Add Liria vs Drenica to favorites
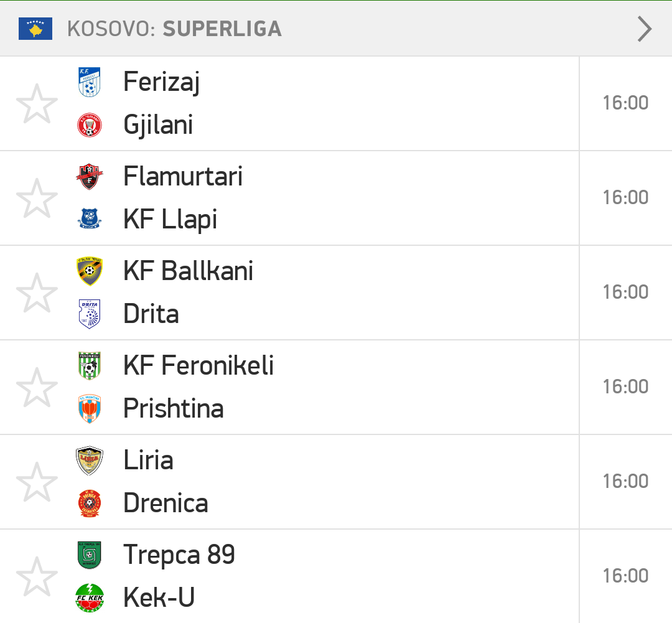This screenshot has height=623, width=672. coord(37,482)
